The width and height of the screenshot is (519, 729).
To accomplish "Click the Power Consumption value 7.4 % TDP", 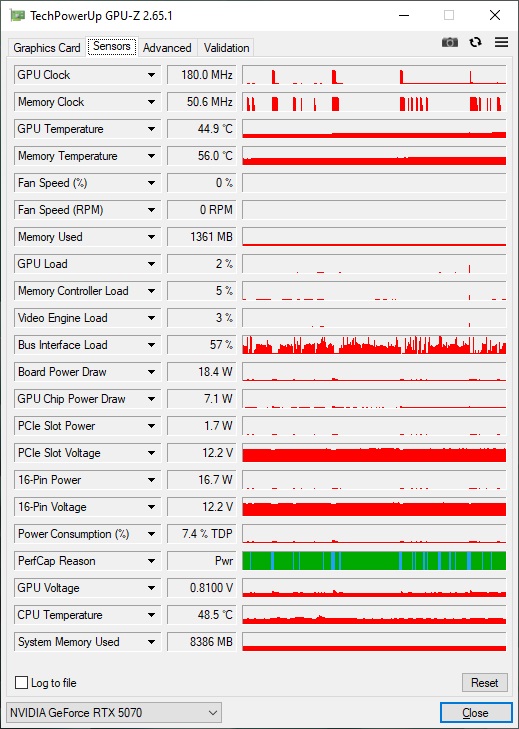I will pos(201,533).
